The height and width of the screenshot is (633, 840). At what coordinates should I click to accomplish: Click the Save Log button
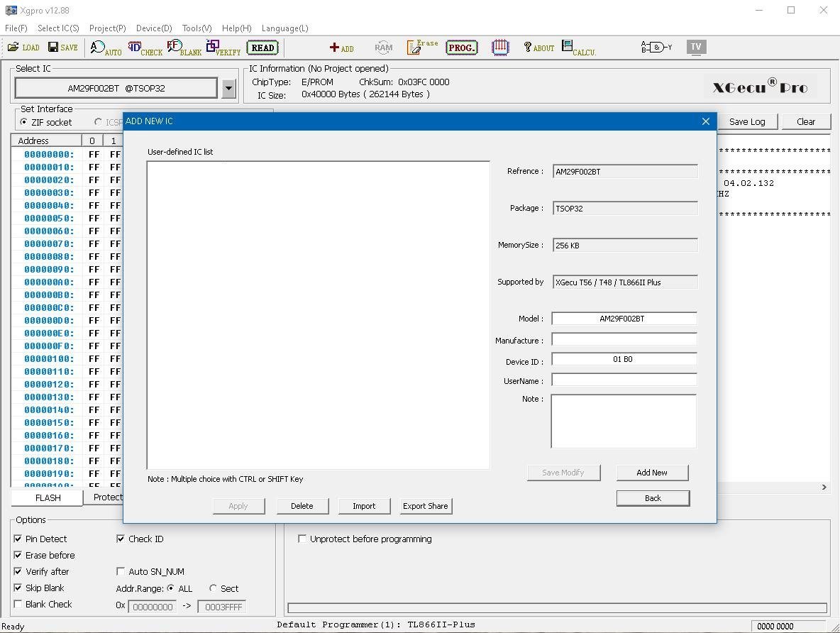tap(747, 121)
